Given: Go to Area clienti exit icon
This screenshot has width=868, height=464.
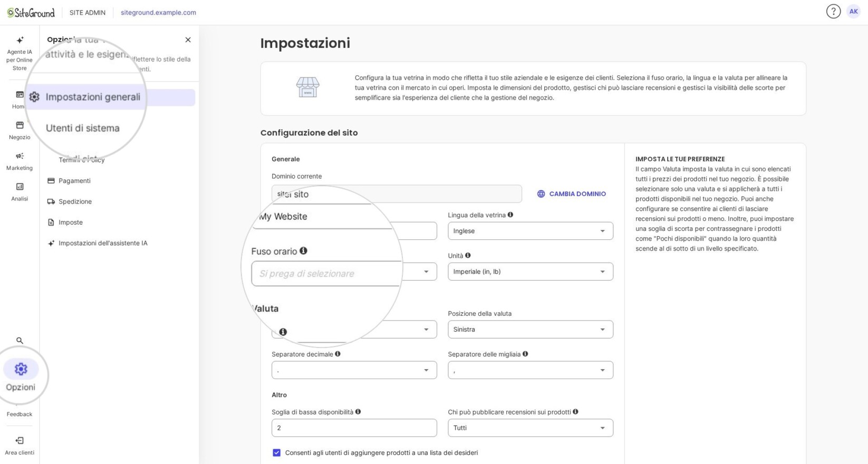Looking at the screenshot, I should coord(20,446).
